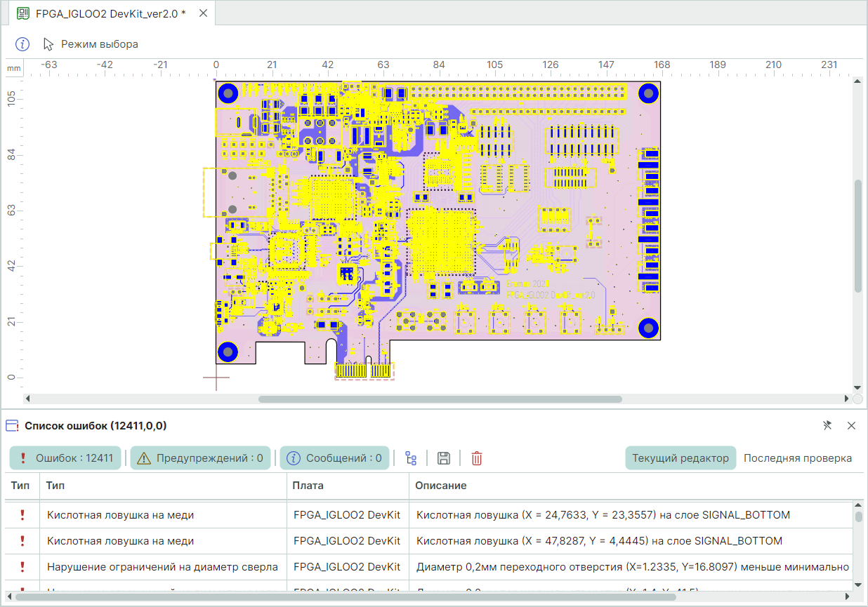Click the tree grouping icon in error list

point(412,459)
